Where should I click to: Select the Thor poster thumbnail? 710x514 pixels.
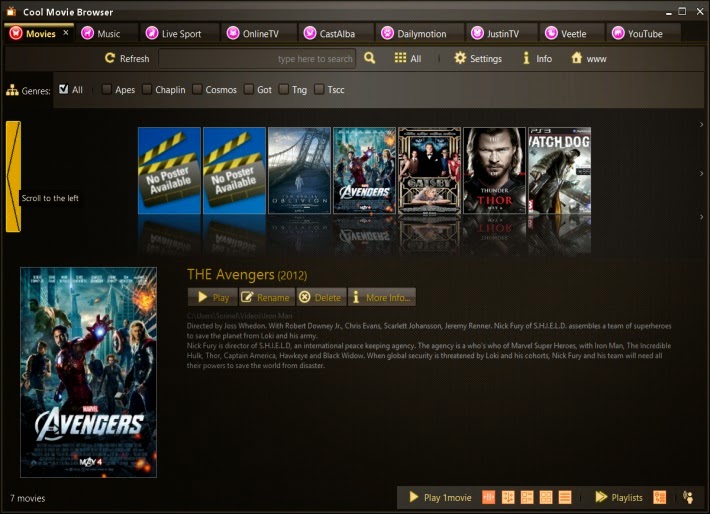coord(494,170)
